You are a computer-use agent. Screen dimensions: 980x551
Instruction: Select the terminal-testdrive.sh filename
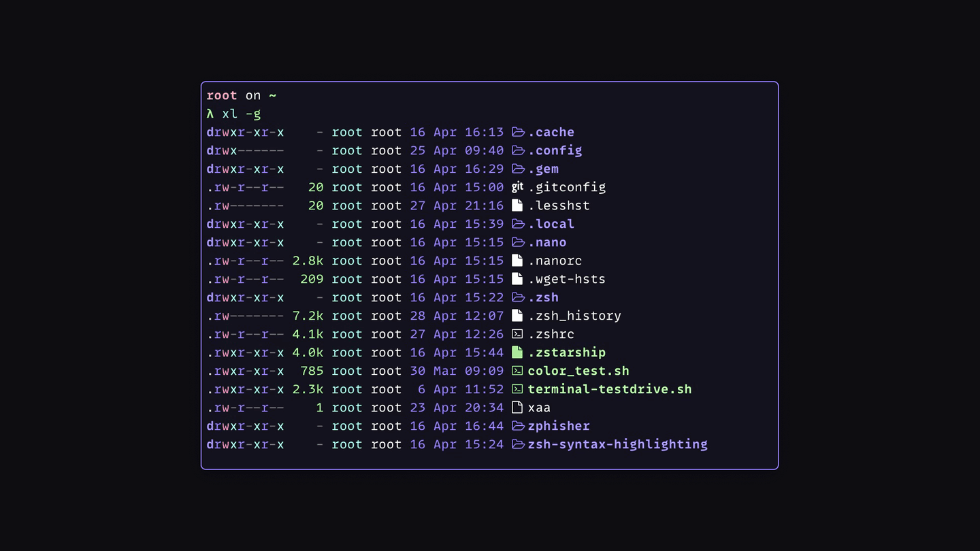pyautogui.click(x=609, y=389)
